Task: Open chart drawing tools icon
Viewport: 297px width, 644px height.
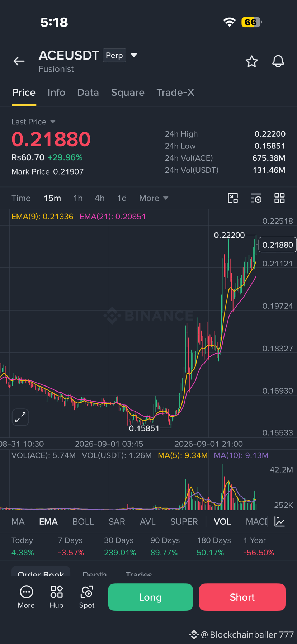Action: click(233, 198)
